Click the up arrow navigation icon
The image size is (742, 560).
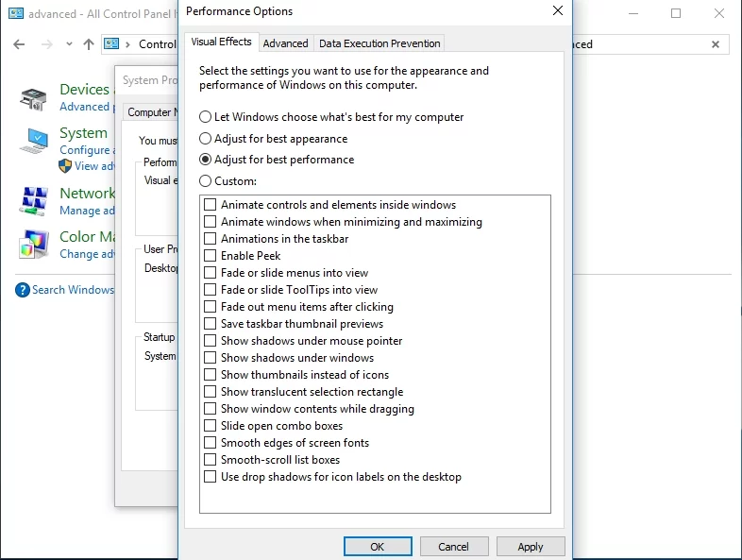click(x=89, y=44)
